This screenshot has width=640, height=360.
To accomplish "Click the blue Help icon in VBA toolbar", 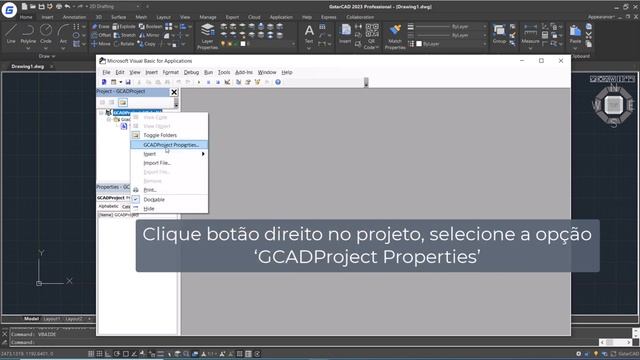I will point(278,82).
